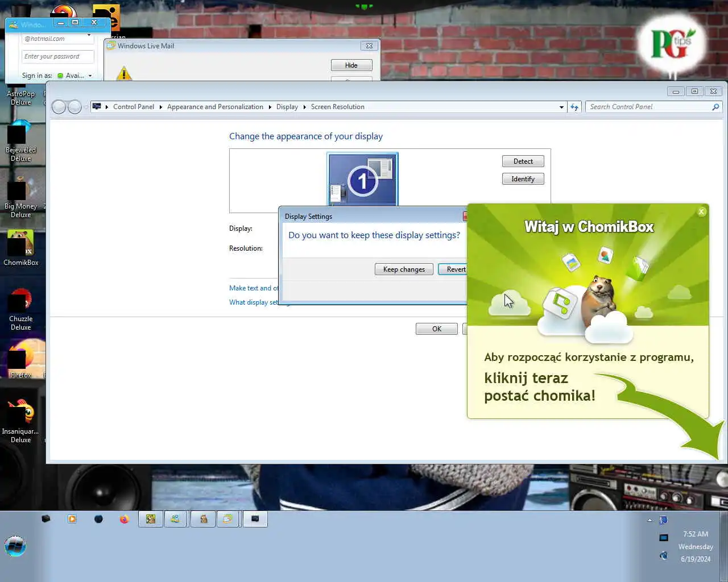Expand arrow after Appearance and Personalization
Screen dimensions: 728x582
[x=270, y=107]
